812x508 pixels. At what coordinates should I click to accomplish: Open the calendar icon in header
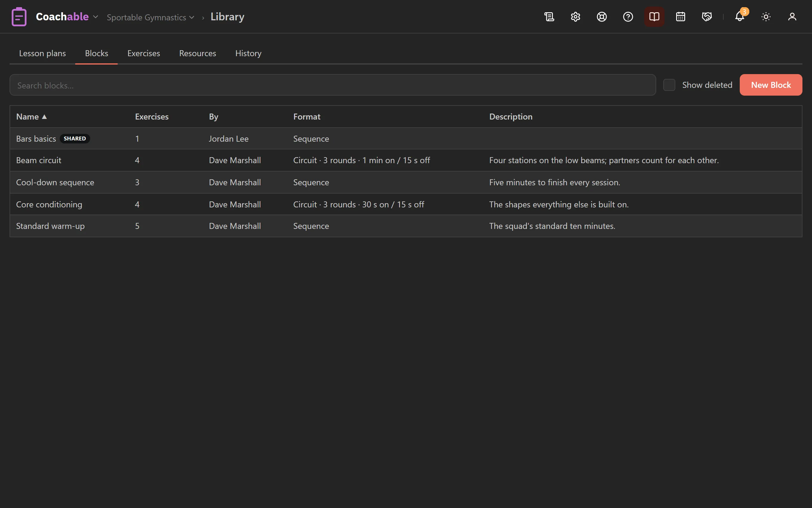tap(680, 16)
